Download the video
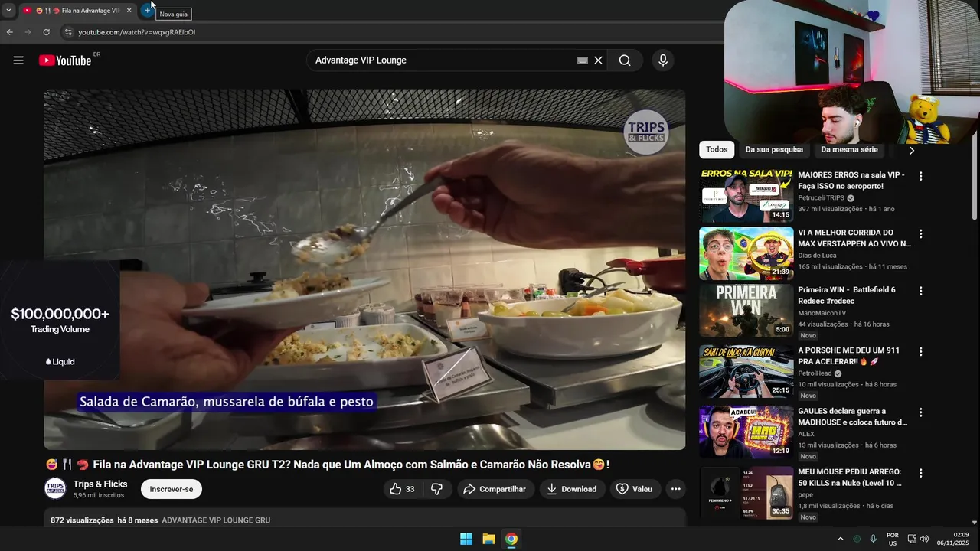Viewport: 980px width, 551px height. click(x=572, y=489)
